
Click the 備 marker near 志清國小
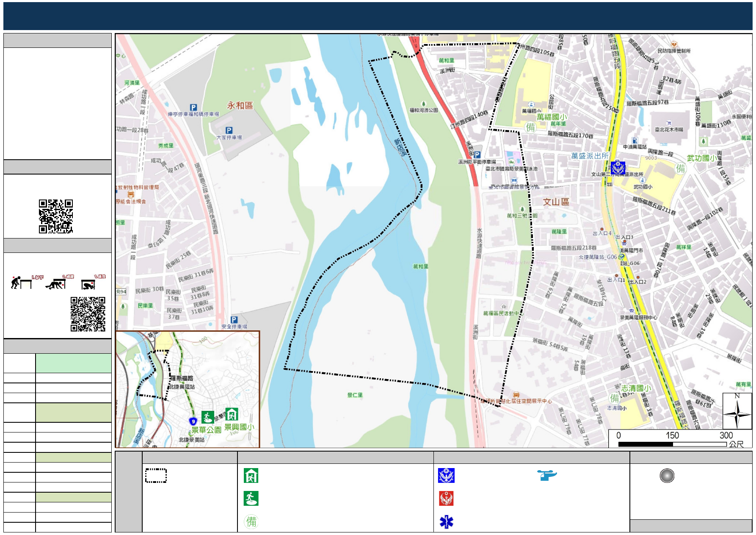click(x=614, y=398)
